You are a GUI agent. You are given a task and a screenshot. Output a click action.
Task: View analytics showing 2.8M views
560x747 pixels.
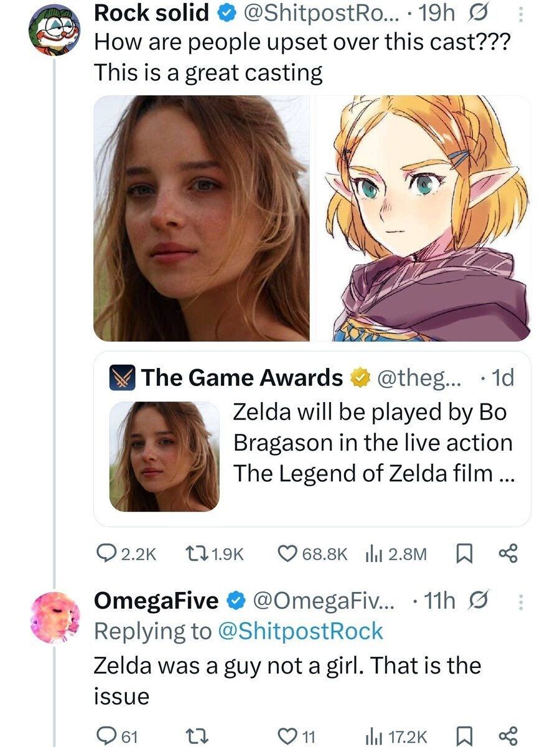point(372,553)
